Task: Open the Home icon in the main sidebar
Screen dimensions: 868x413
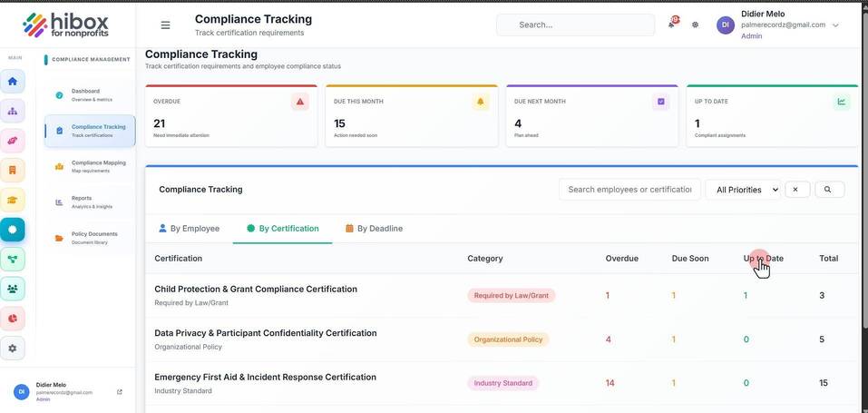Action: point(13,82)
